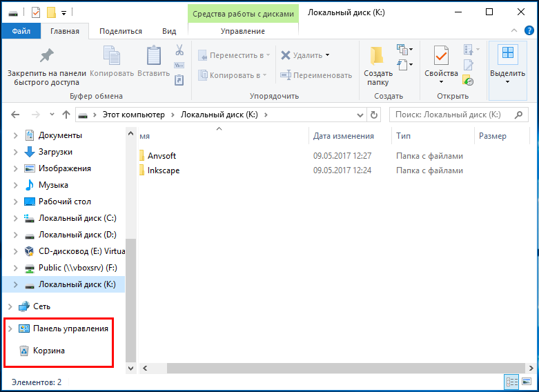Image resolution: width=539 pixels, height=392 pixels.
Task: Go back with the left arrow
Action: (15, 115)
